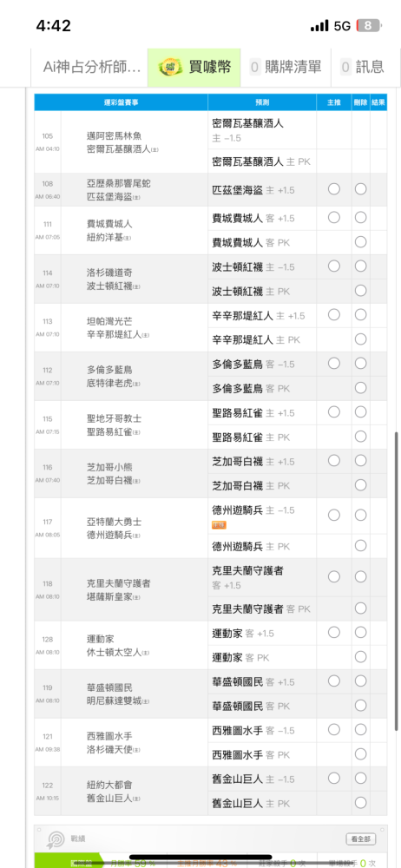Tap the 買噱幣 coin icon
Screen dimensions: 401x868
[x=170, y=68]
